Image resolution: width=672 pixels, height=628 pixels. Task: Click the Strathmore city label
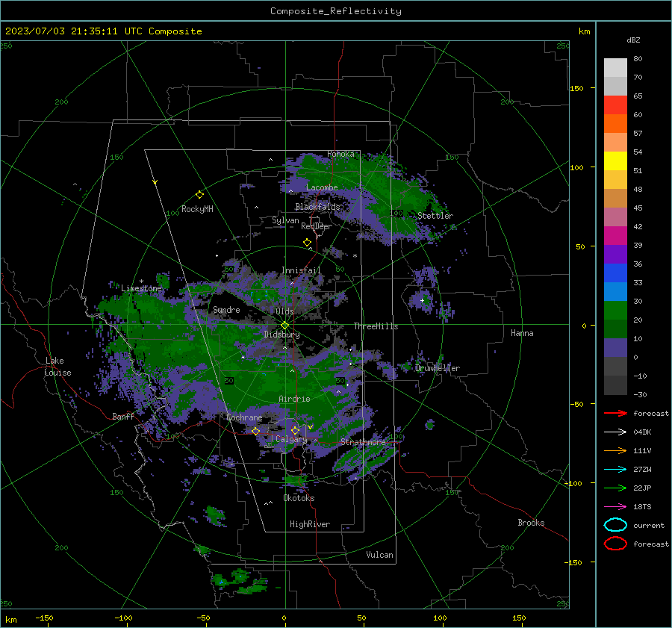pos(363,442)
